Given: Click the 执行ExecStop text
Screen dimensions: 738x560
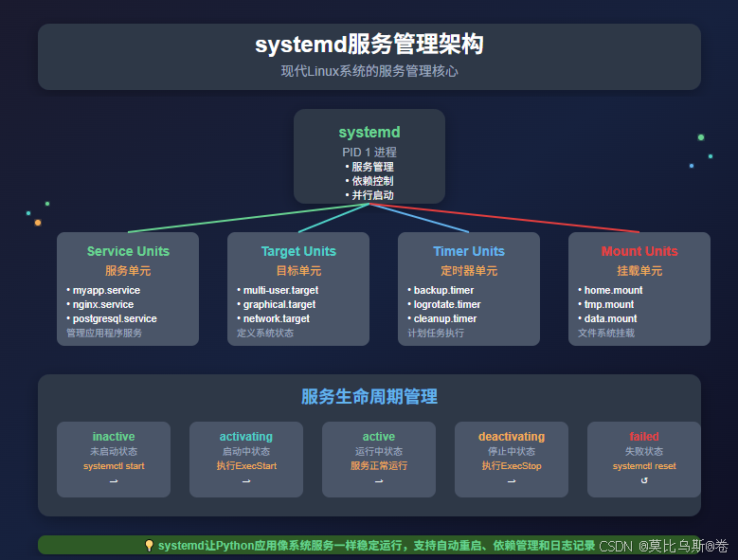Looking at the screenshot, I should click(x=512, y=466).
